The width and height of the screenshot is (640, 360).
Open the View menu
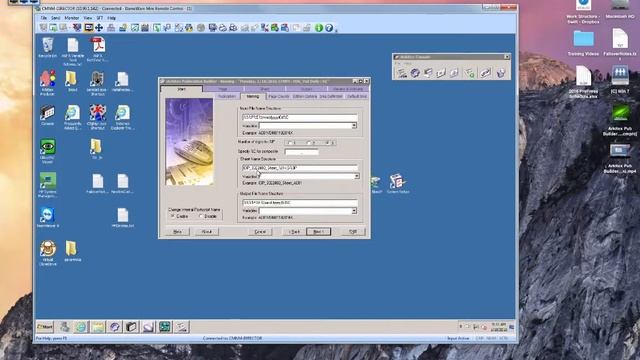click(x=88, y=18)
